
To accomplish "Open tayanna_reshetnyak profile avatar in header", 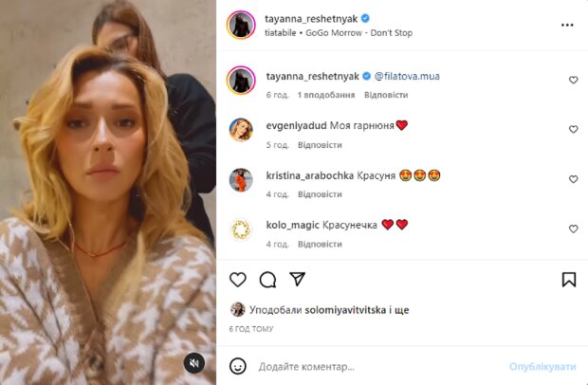I will (x=241, y=25).
